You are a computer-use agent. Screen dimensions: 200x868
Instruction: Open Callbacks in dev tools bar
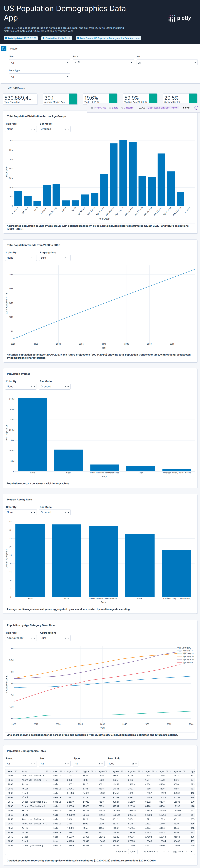[127, 108]
